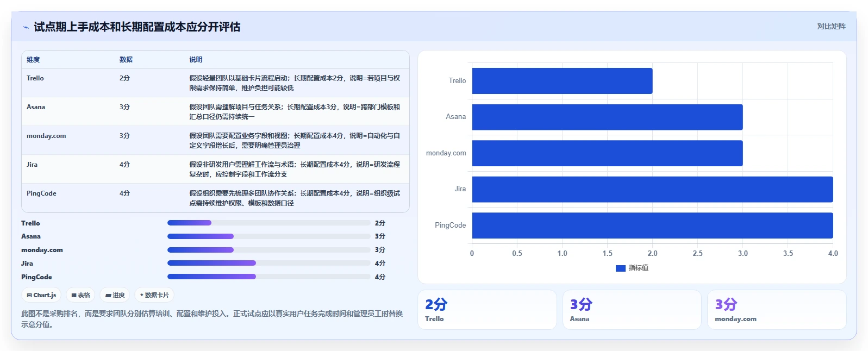Click the monday.com progress bar
Image resolution: width=868 pixels, height=351 pixels.
268,250
